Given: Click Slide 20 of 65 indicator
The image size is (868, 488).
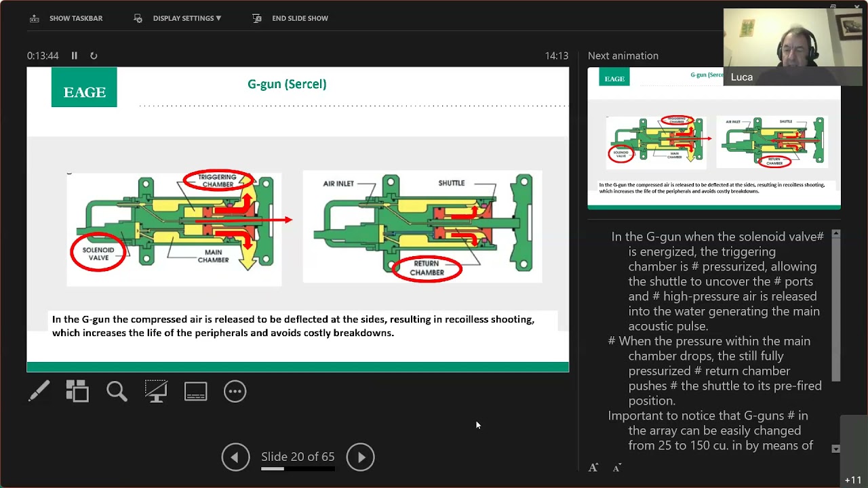Looking at the screenshot, I should 298,457.
